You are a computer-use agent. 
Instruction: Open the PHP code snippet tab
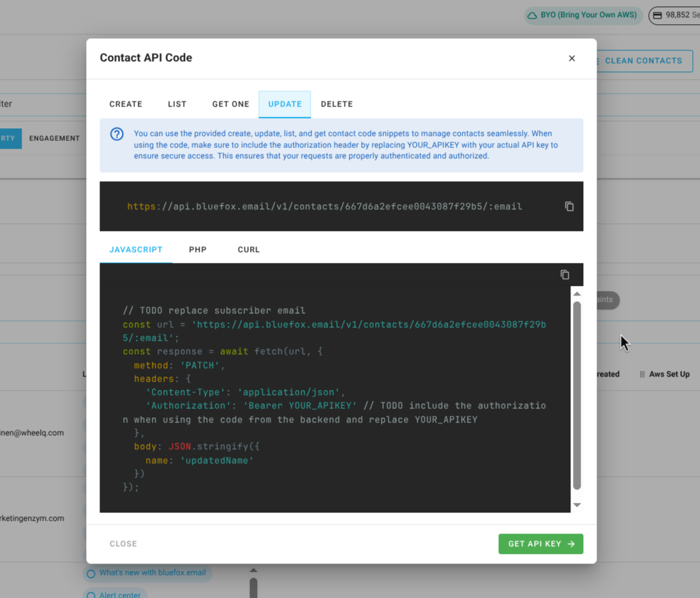[197, 250]
